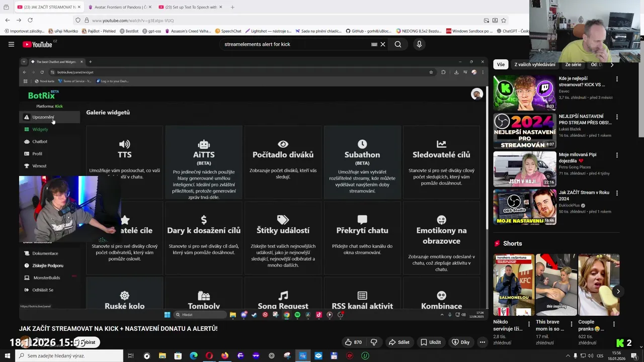Open options for Moje milovaná Pipi video
This screenshot has width=644, height=362.
coord(617,155)
